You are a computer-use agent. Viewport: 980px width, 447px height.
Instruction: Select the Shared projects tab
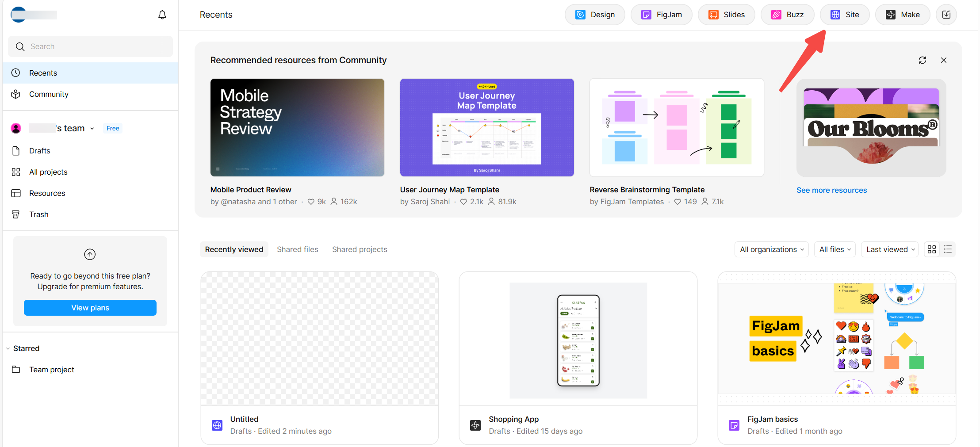coord(359,249)
